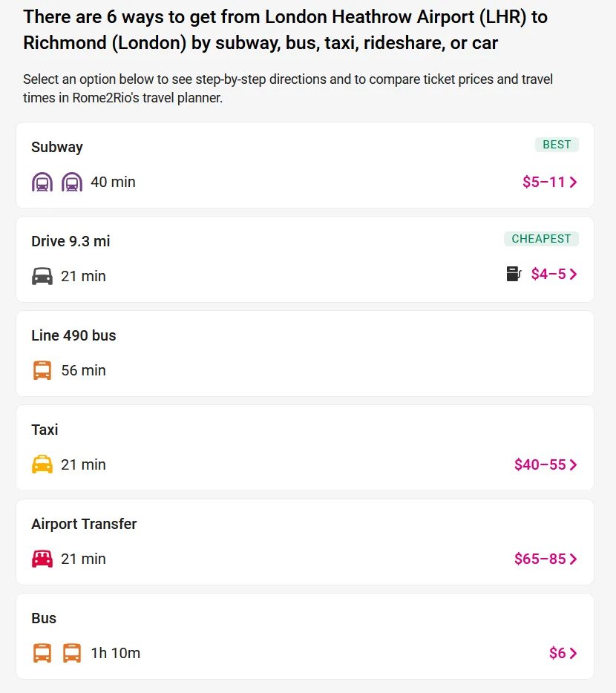616x693 pixels.
Task: Click the purple subway train icon
Action: click(x=42, y=182)
